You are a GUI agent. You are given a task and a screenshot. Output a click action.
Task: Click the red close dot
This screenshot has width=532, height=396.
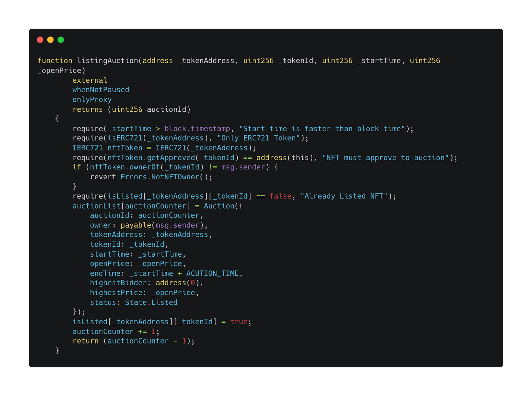tap(40, 40)
